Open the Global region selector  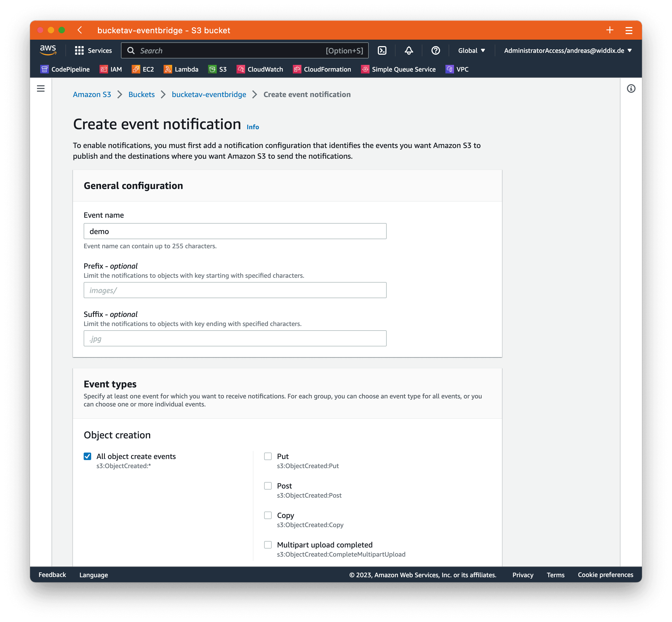[x=471, y=50]
